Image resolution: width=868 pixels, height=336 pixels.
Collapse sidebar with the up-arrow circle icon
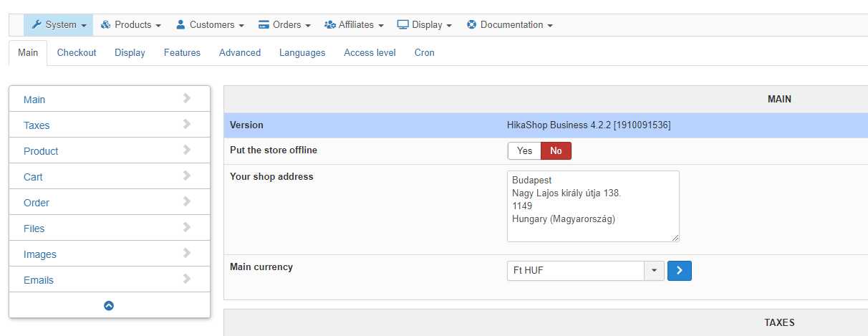[109, 305]
